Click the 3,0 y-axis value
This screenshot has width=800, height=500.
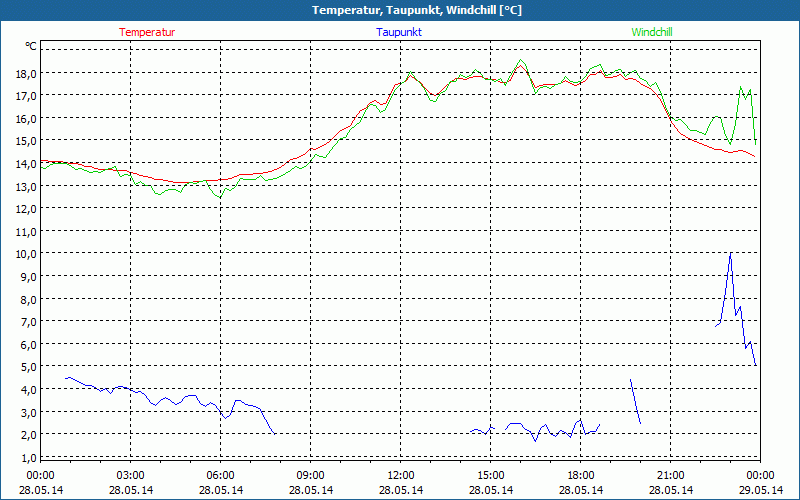tap(28, 412)
